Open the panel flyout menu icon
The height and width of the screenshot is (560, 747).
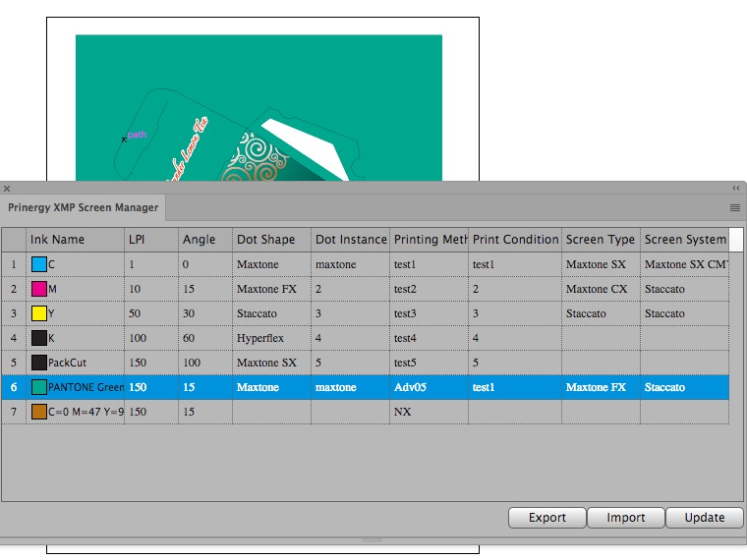click(734, 208)
